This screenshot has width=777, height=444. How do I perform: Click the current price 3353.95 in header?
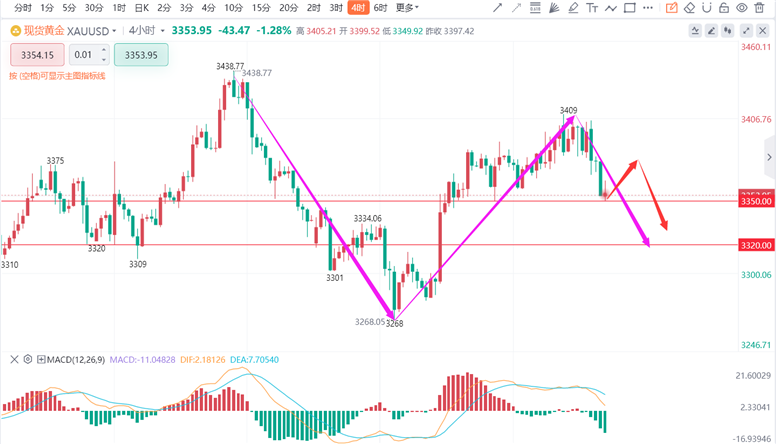[x=192, y=31]
